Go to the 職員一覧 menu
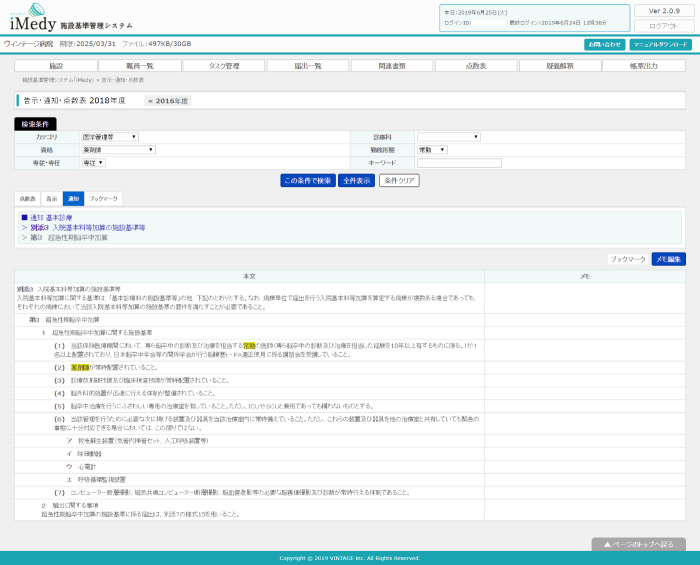 point(140,65)
